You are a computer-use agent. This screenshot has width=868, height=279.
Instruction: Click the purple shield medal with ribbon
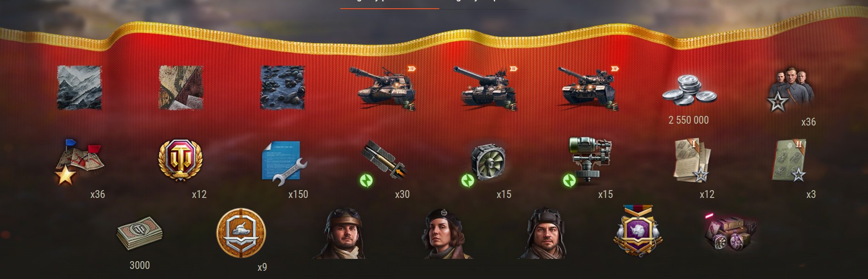point(638,230)
